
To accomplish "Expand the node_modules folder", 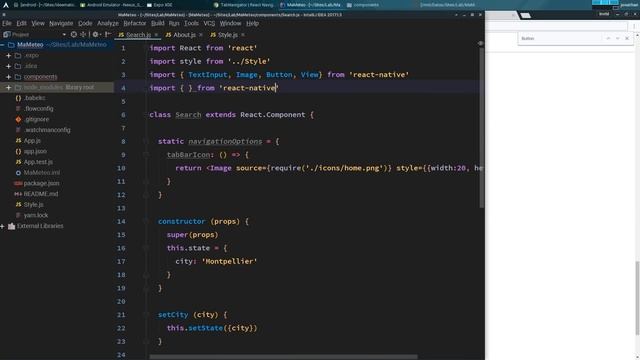I will (9, 87).
